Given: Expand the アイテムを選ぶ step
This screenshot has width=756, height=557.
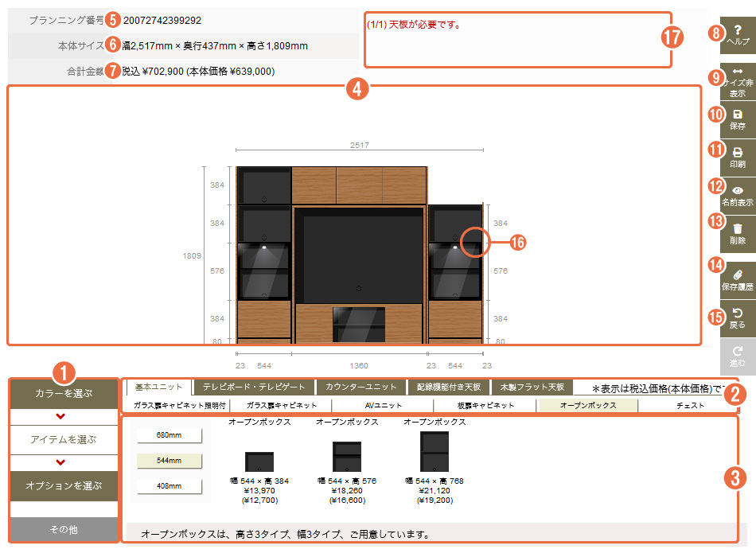Looking at the screenshot, I should coord(64,439).
